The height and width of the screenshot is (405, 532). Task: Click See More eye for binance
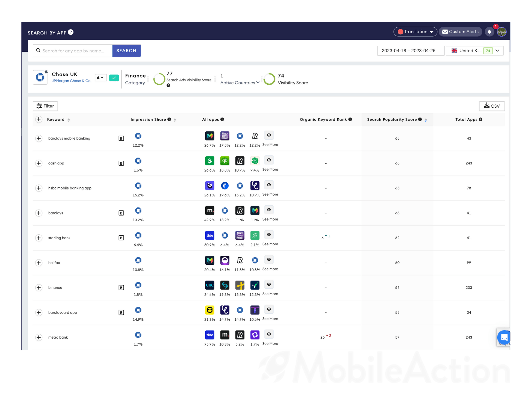(269, 284)
